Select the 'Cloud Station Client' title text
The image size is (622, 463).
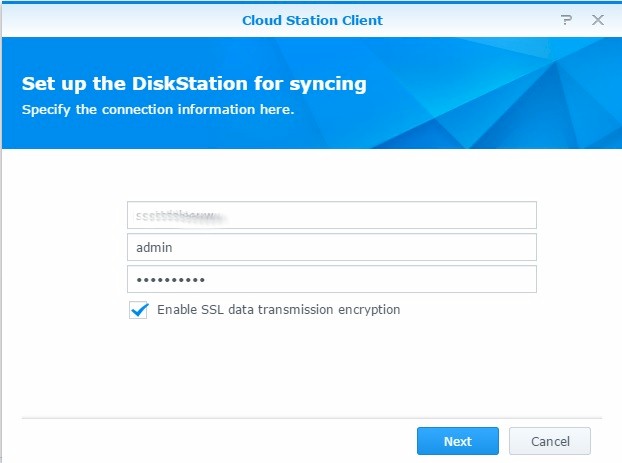point(313,20)
